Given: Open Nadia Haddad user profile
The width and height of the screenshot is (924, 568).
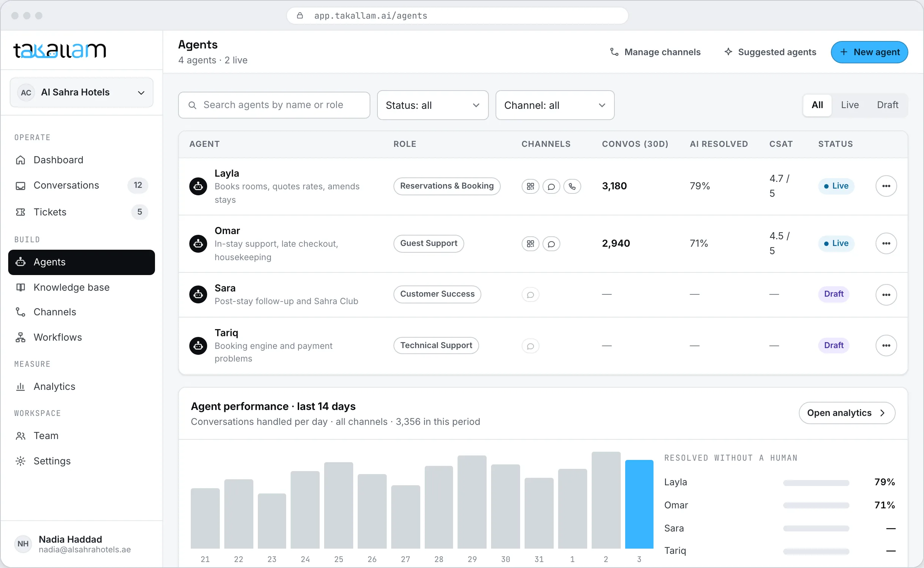Looking at the screenshot, I should tap(82, 544).
